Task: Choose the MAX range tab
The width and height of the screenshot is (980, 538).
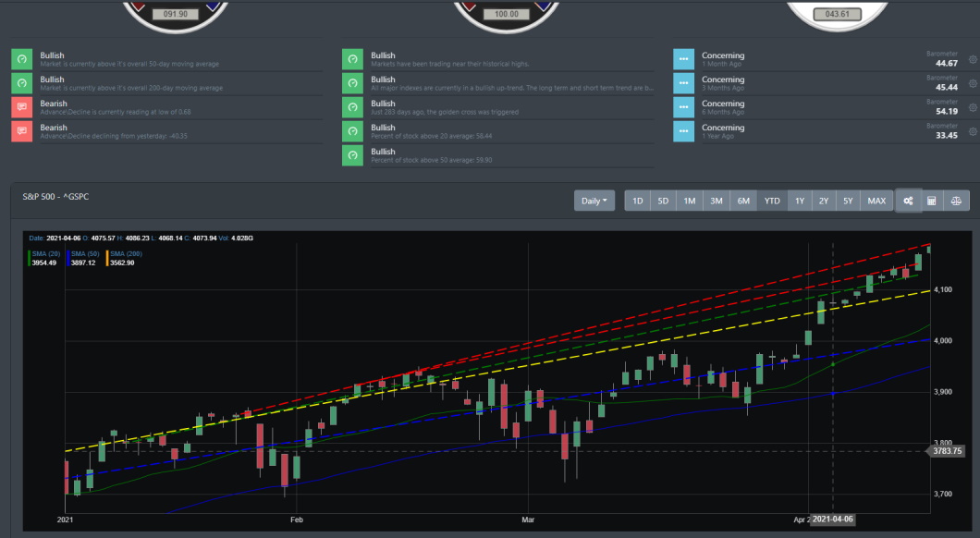Action: click(x=876, y=201)
